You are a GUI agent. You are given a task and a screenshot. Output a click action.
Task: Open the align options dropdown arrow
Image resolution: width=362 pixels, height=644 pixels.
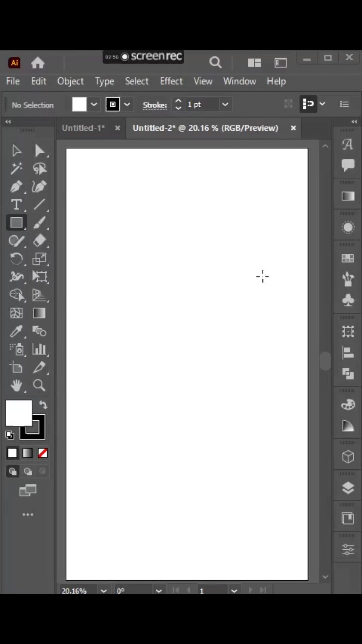coord(322,104)
